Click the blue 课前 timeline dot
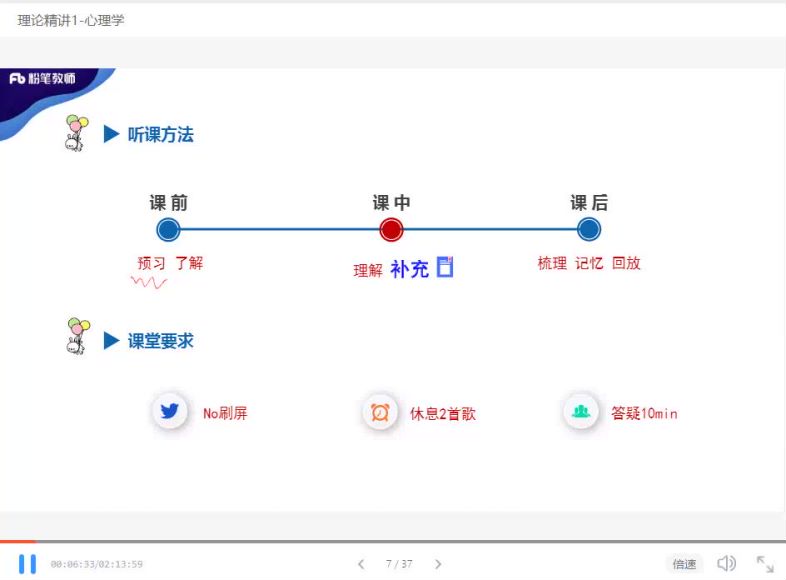 point(168,230)
